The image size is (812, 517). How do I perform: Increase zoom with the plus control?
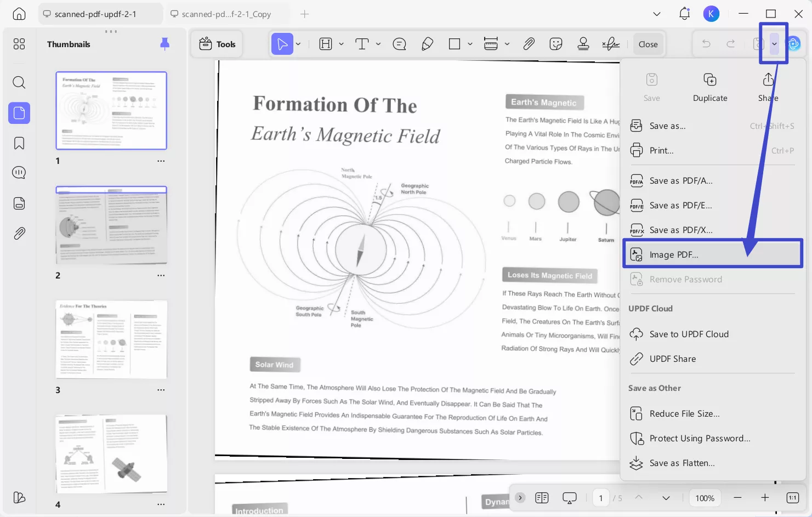point(765,498)
